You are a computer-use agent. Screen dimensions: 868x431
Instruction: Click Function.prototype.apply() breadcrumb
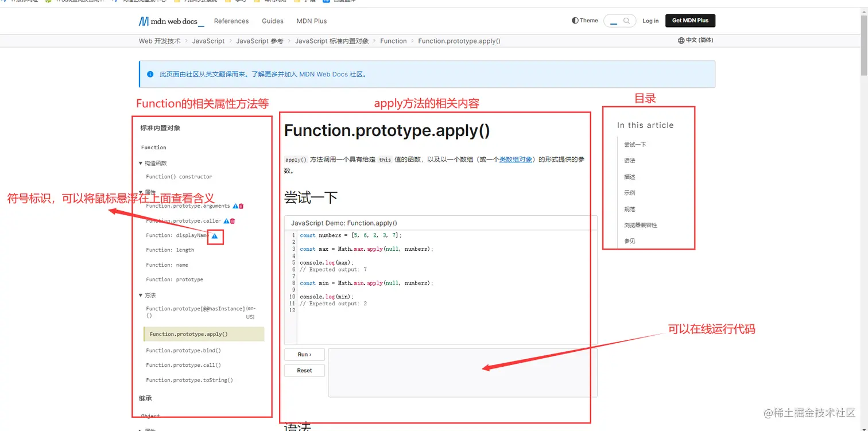459,41
